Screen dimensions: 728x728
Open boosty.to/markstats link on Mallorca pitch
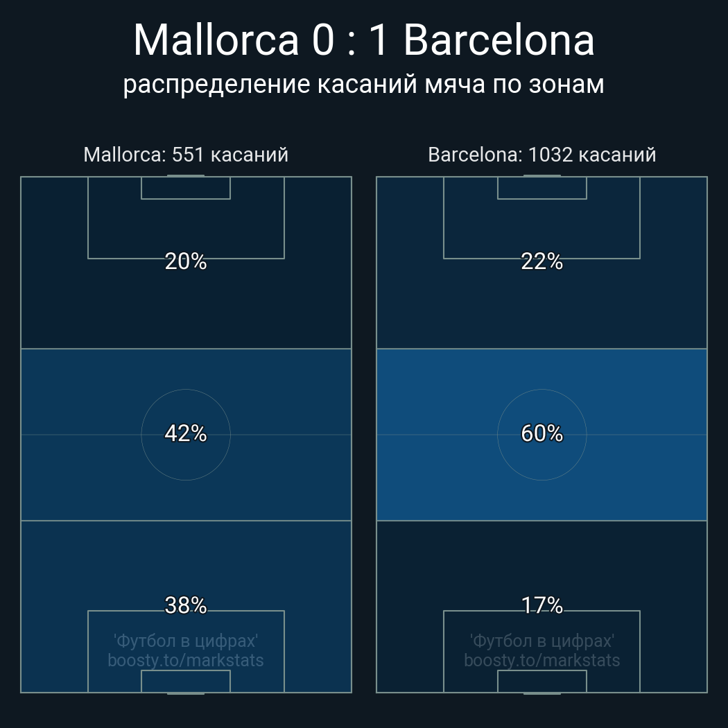pos(186,660)
